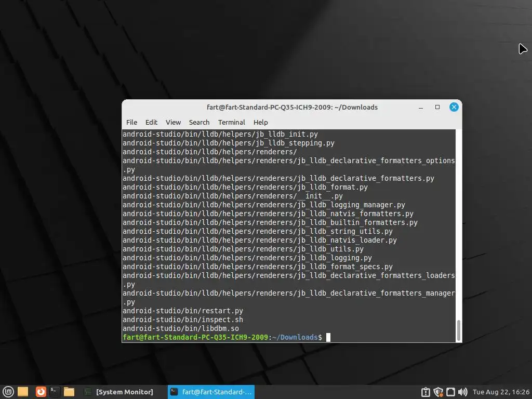Click the line android-studio/bin/libdbm.so
Screen dimensions: 532x399
click(181, 328)
